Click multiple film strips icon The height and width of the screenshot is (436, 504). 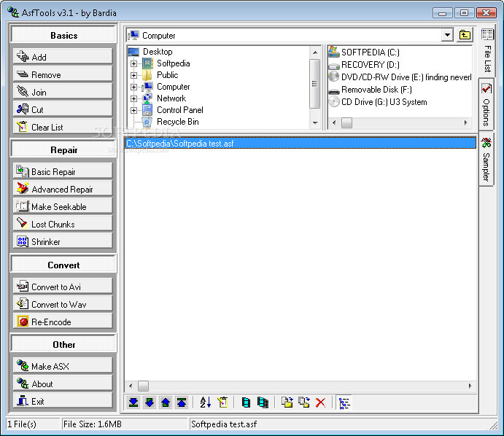tap(263, 402)
